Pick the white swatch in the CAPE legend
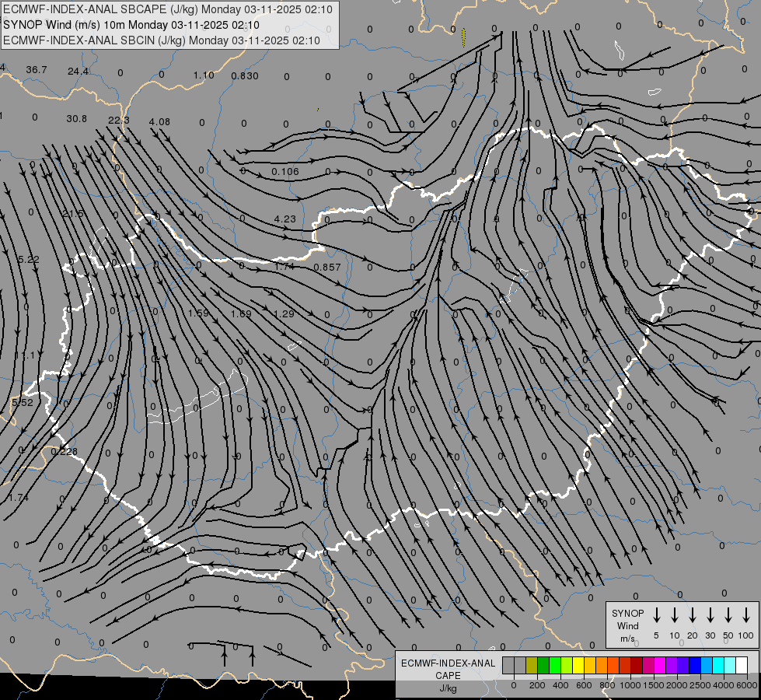Screen dimensions: 761x700 (742, 665)
